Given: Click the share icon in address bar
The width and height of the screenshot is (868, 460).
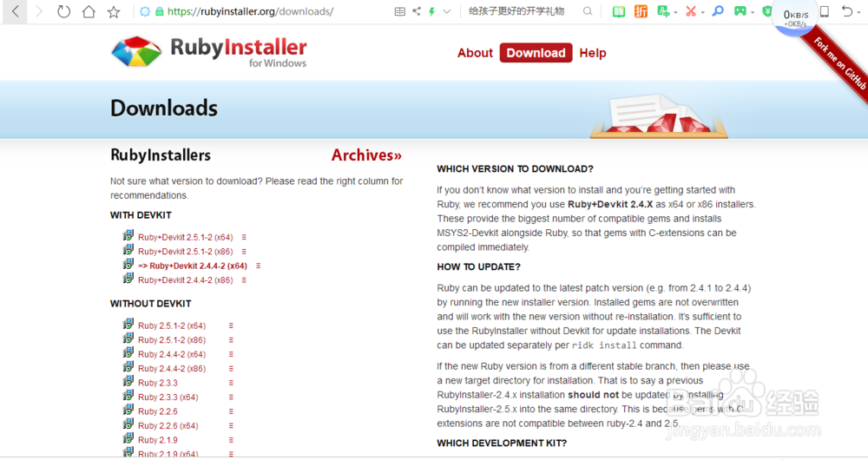Looking at the screenshot, I should [x=417, y=11].
